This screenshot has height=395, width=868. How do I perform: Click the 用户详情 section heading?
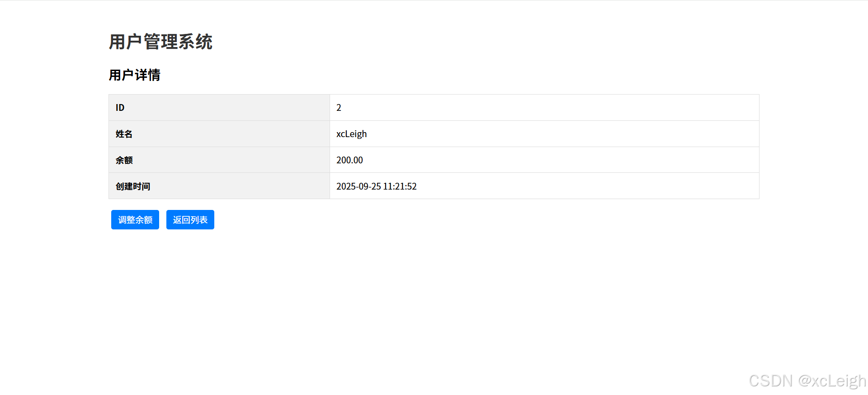[134, 75]
